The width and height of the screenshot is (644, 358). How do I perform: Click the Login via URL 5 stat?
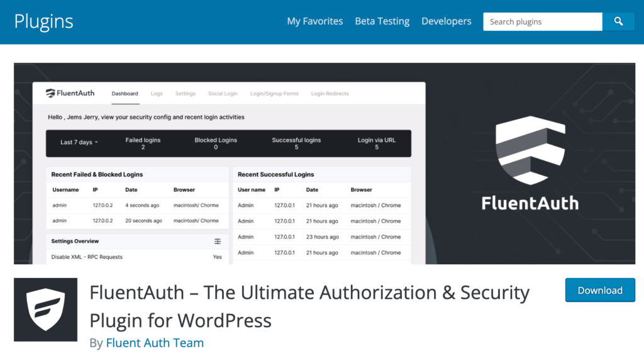[377, 143]
